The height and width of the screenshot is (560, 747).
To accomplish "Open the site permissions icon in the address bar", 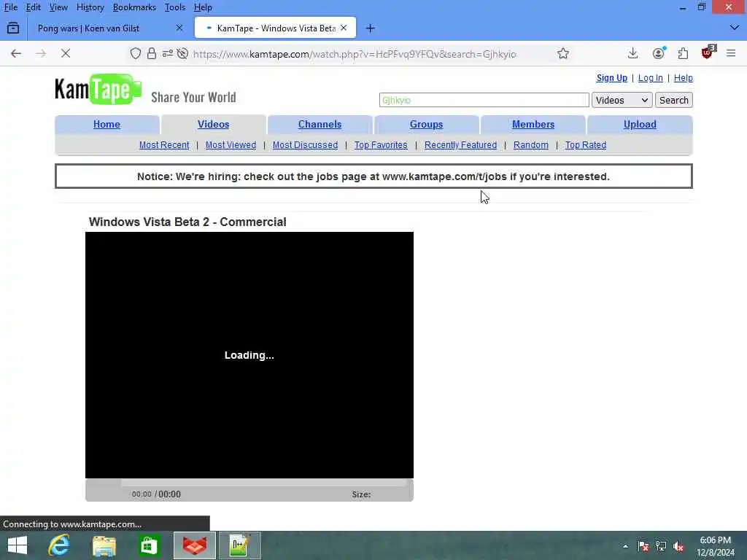I will click(x=167, y=53).
